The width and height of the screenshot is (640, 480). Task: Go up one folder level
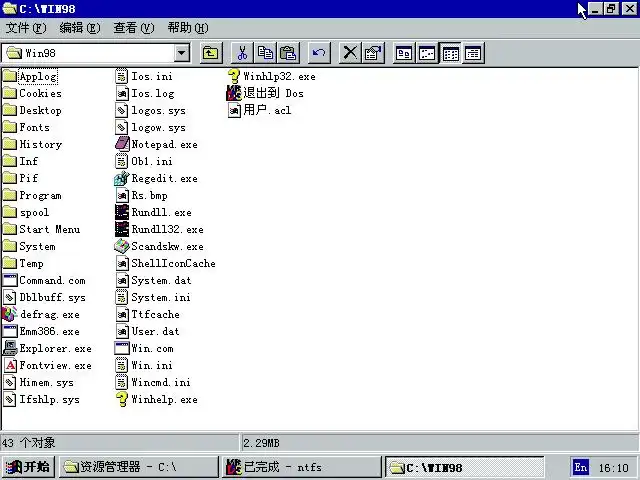pos(211,53)
